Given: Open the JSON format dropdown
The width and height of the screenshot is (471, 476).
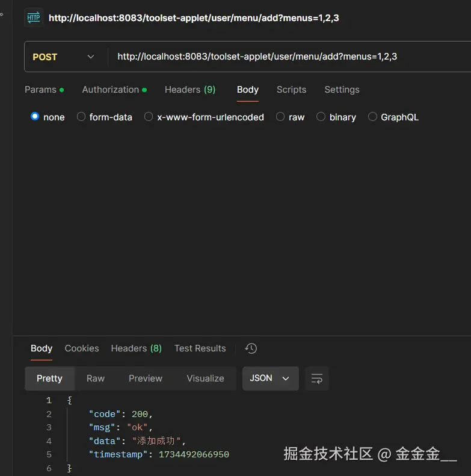Looking at the screenshot, I should tap(271, 379).
